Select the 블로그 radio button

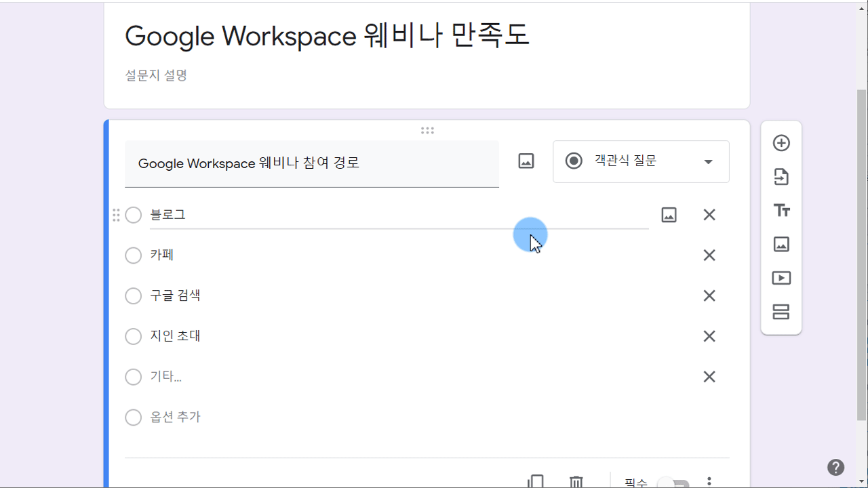134,215
